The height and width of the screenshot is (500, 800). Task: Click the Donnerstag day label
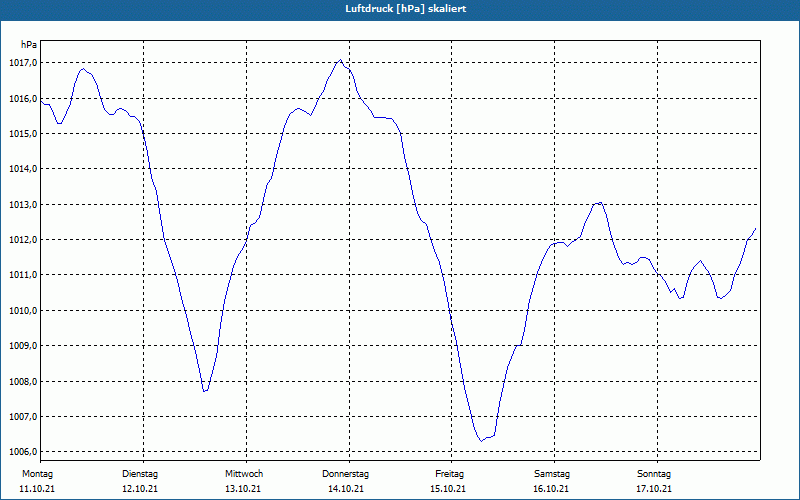click(345, 474)
